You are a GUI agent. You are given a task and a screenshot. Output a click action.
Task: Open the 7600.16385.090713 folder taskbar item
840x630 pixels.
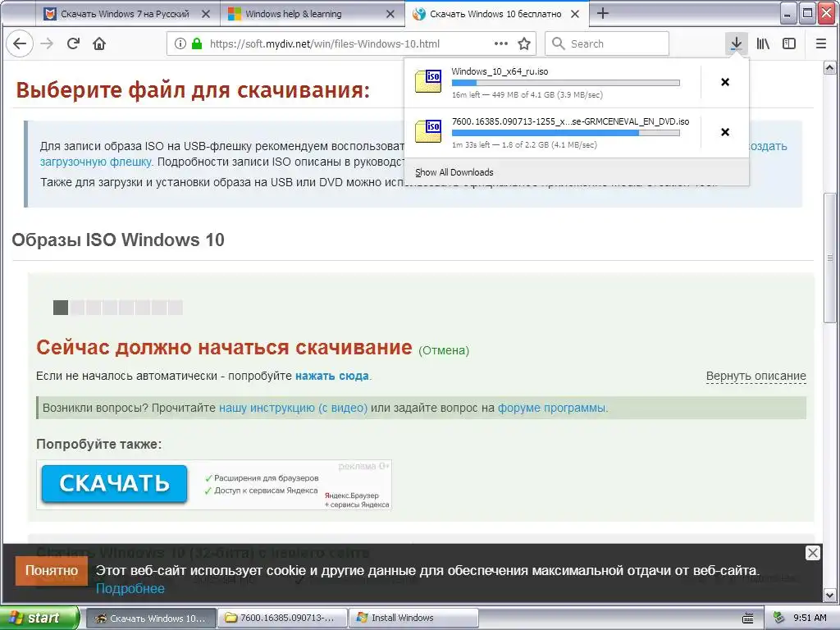click(x=283, y=619)
